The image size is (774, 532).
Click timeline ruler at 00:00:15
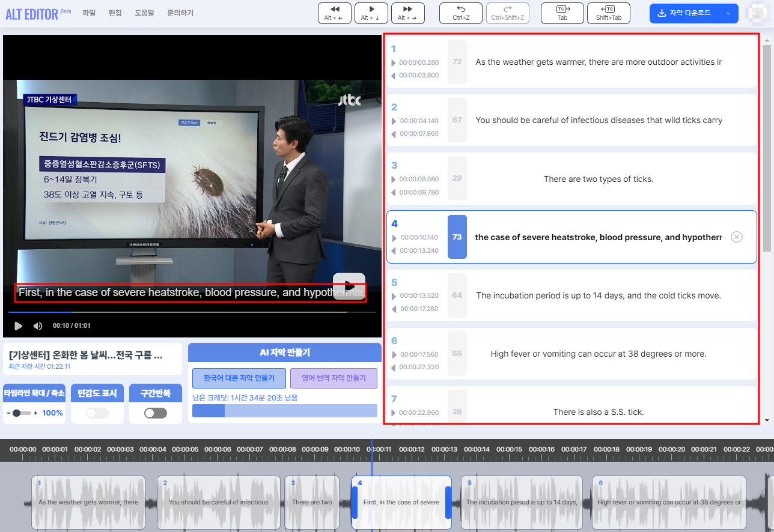coord(510,449)
